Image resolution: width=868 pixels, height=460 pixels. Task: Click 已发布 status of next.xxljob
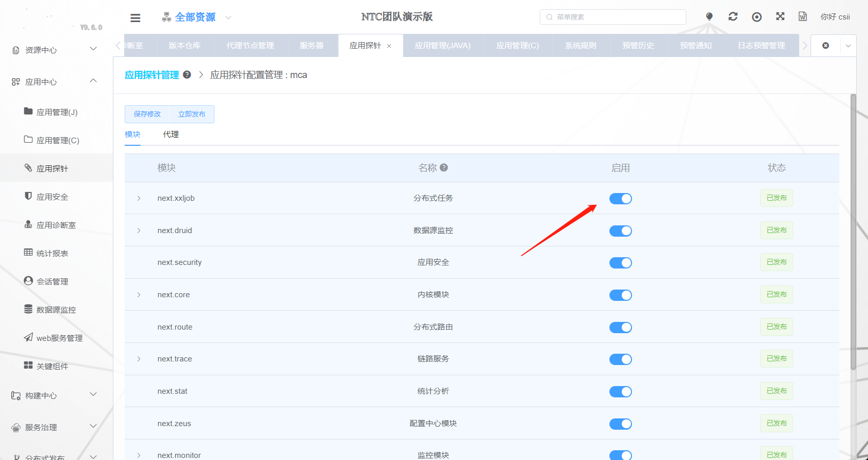click(x=777, y=198)
